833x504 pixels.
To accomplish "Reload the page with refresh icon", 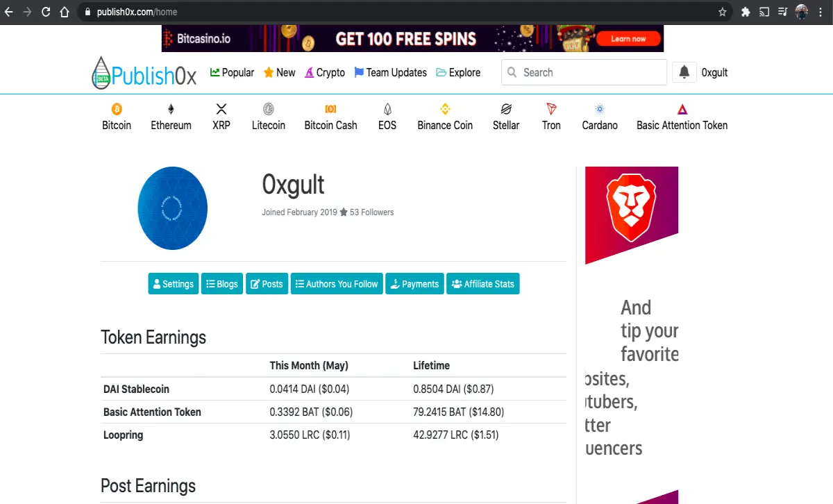I will (x=46, y=12).
